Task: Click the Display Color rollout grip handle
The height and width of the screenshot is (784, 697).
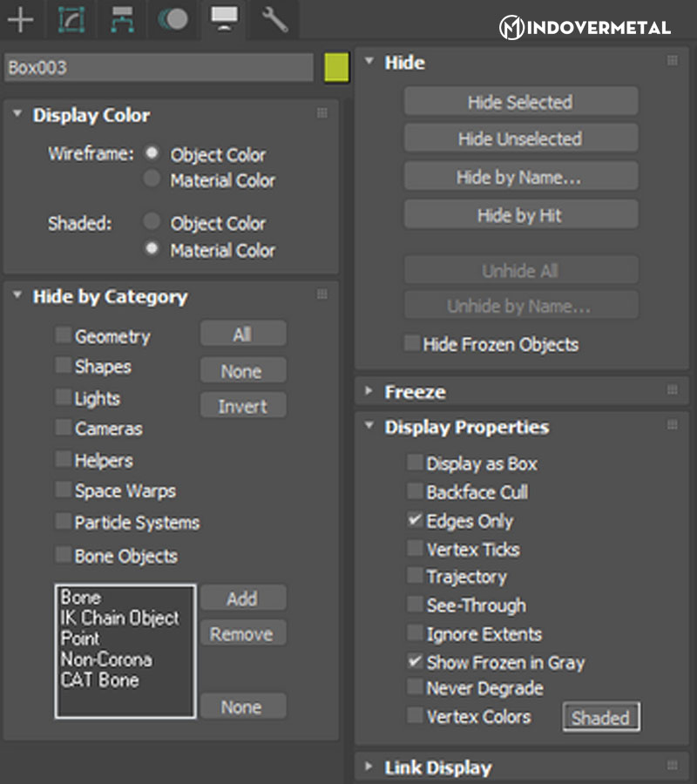Action: pyautogui.click(x=322, y=113)
